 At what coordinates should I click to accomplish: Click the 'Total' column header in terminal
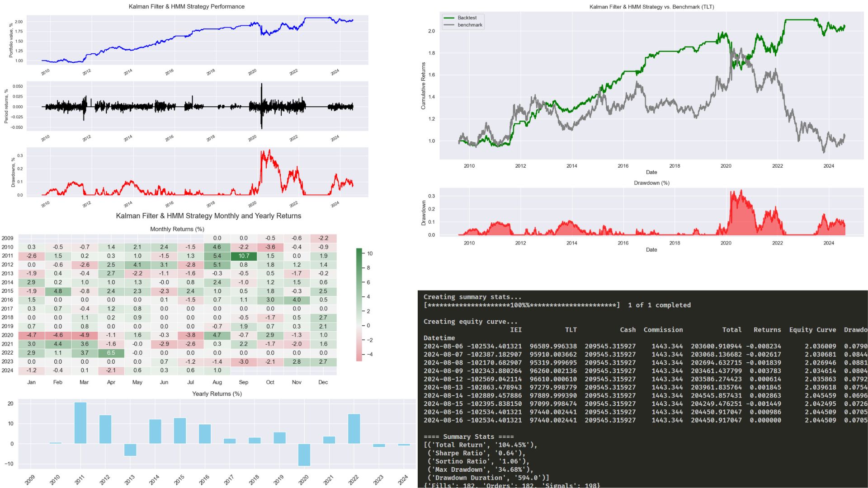[732, 330]
